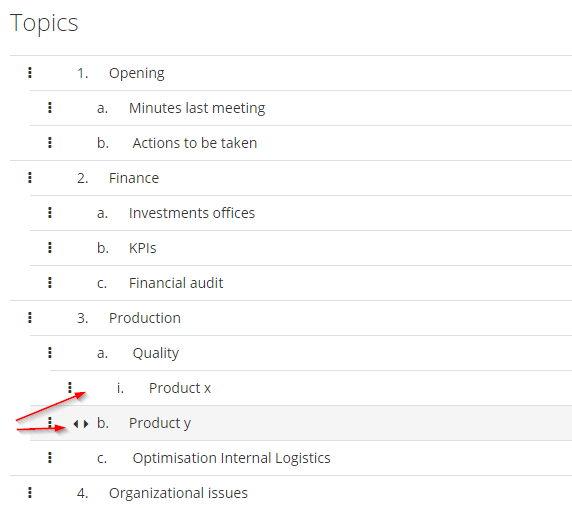
Task: Click the dots handle beside Product x
Action: [x=70, y=388]
